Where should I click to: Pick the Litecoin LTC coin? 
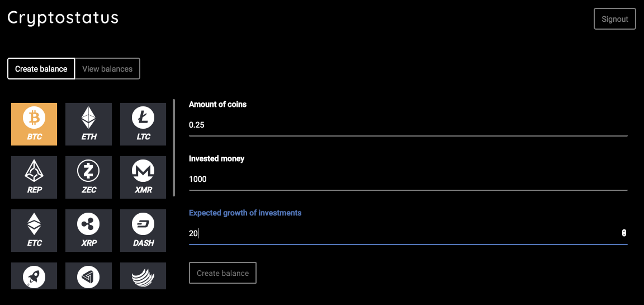click(x=143, y=124)
